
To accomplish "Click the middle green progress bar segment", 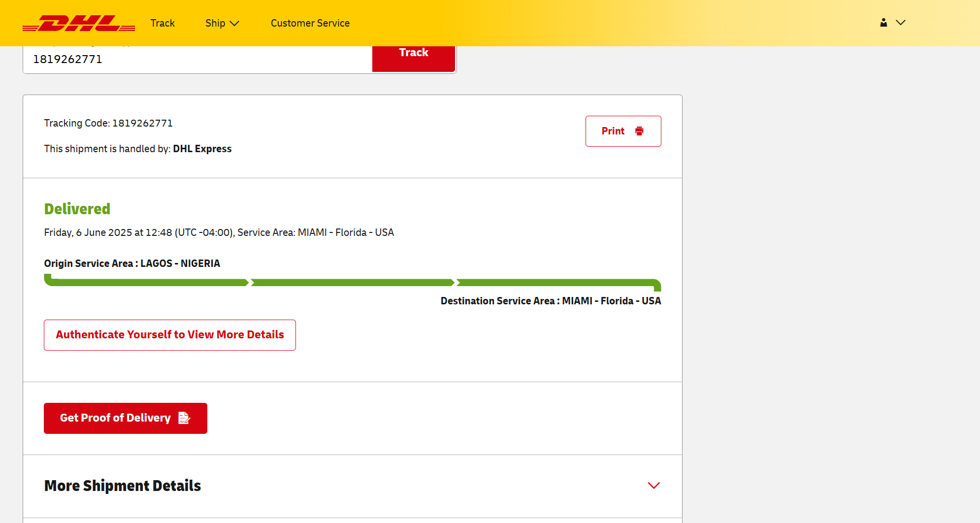I will [353, 283].
